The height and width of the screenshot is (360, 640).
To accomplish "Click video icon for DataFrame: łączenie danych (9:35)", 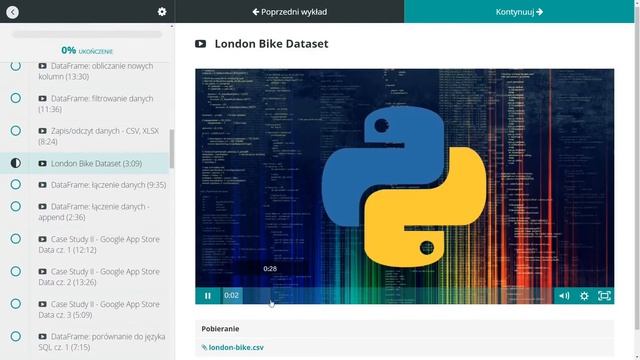I will 42,185.
